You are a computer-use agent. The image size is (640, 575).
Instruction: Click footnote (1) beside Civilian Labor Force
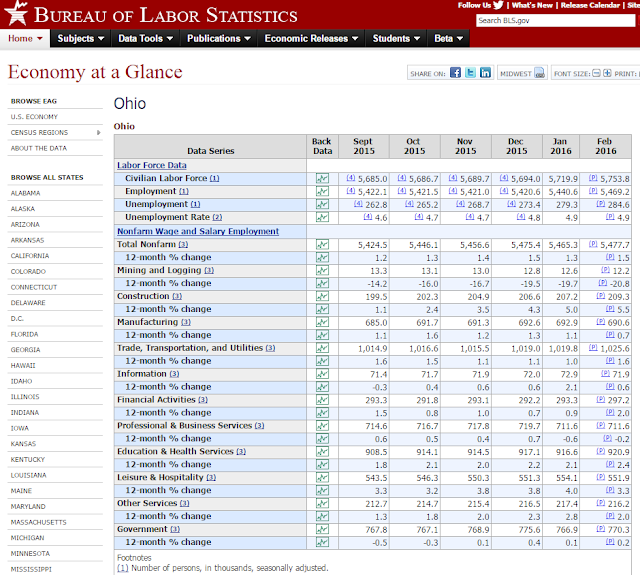214,179
